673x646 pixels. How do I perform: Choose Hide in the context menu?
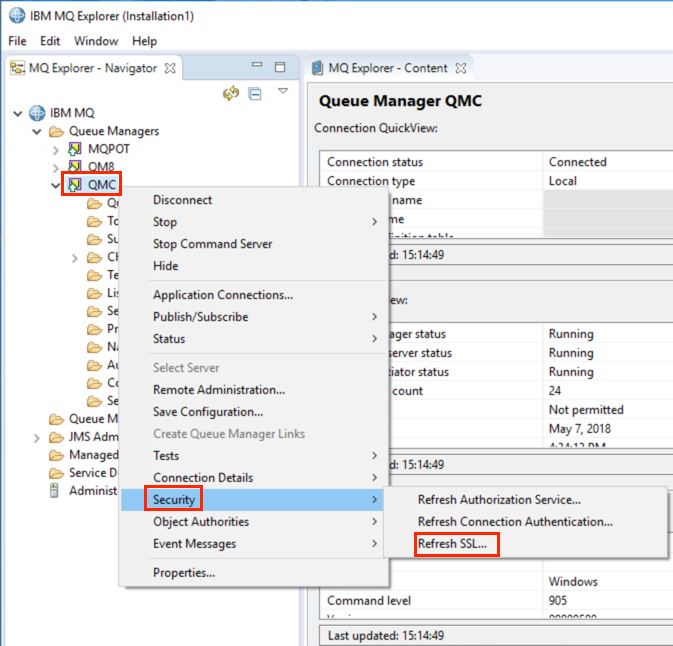pos(254,266)
